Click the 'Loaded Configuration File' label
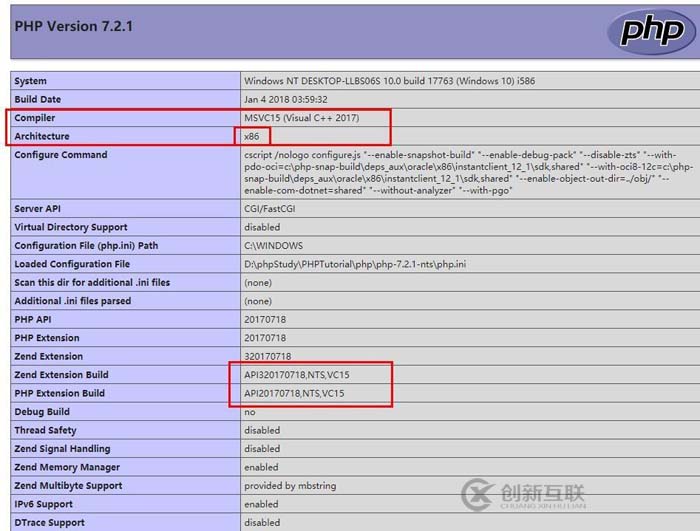 click(72, 264)
